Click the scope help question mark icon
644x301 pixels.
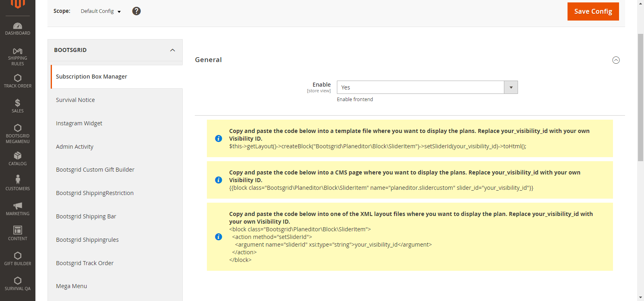point(136,11)
